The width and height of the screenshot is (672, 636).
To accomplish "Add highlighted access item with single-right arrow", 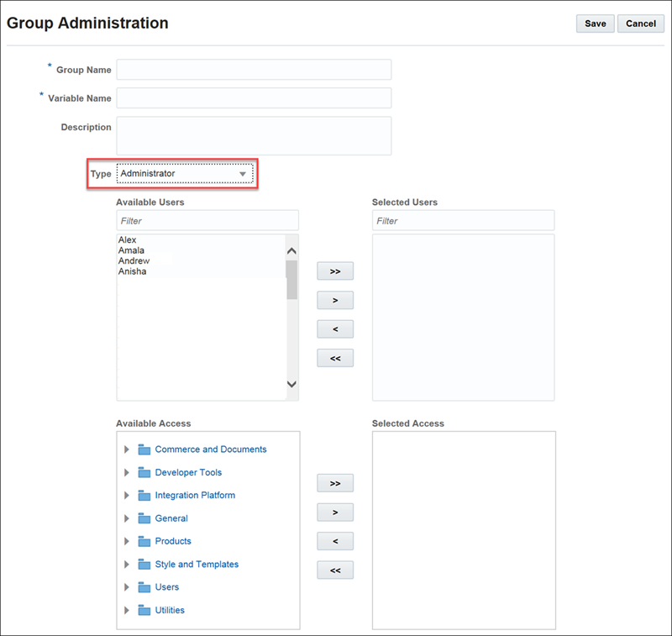I will pos(335,512).
